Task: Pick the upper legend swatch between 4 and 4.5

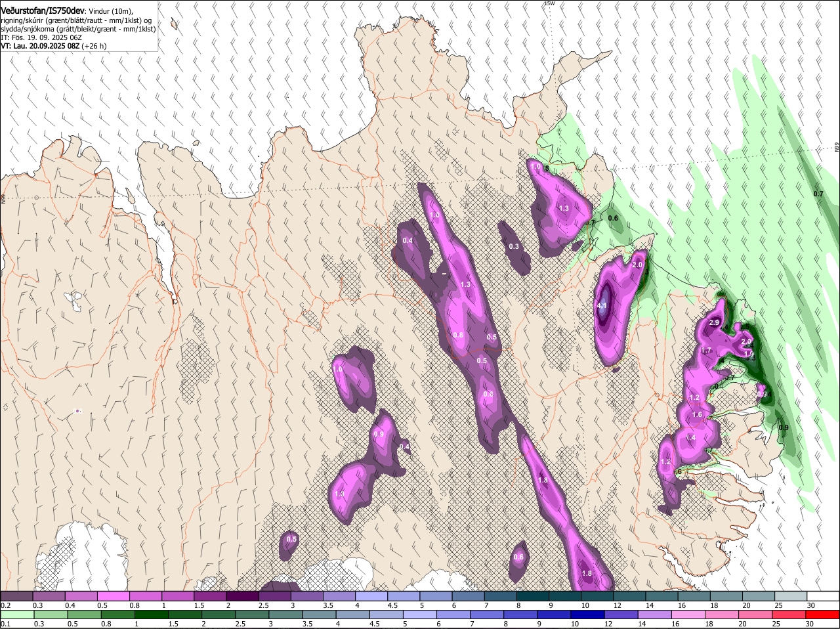Action: pyautogui.click(x=371, y=596)
